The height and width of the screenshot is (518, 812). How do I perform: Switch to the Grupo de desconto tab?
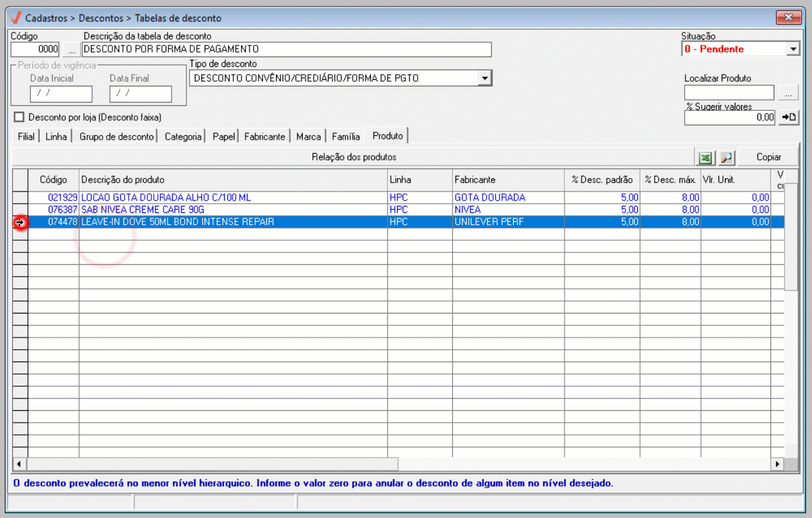(116, 137)
